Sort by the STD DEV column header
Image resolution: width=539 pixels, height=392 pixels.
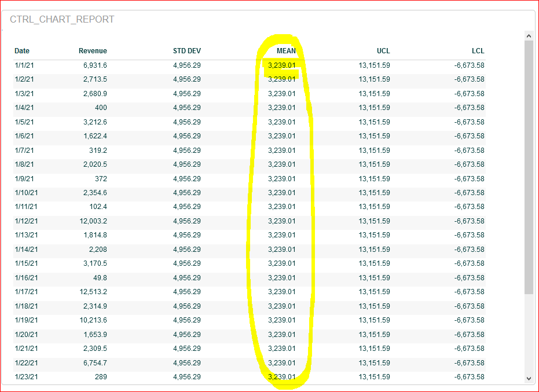pos(187,51)
